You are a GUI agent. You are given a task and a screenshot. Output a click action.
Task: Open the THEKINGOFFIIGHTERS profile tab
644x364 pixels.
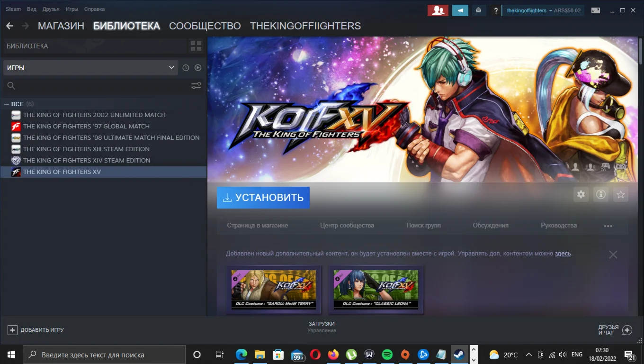[305, 26]
